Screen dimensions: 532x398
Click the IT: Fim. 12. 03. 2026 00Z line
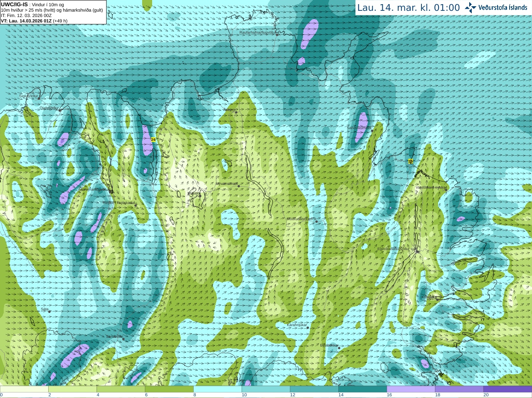26,15
